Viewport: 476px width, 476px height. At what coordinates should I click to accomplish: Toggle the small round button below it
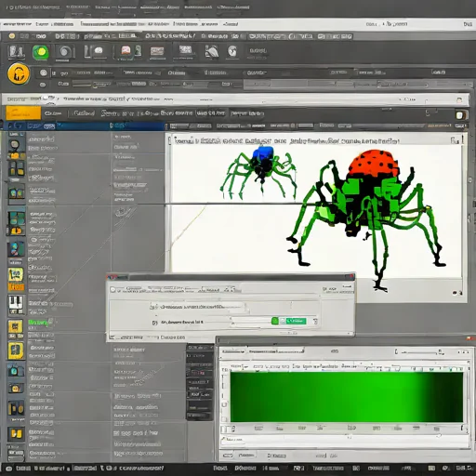point(43,85)
